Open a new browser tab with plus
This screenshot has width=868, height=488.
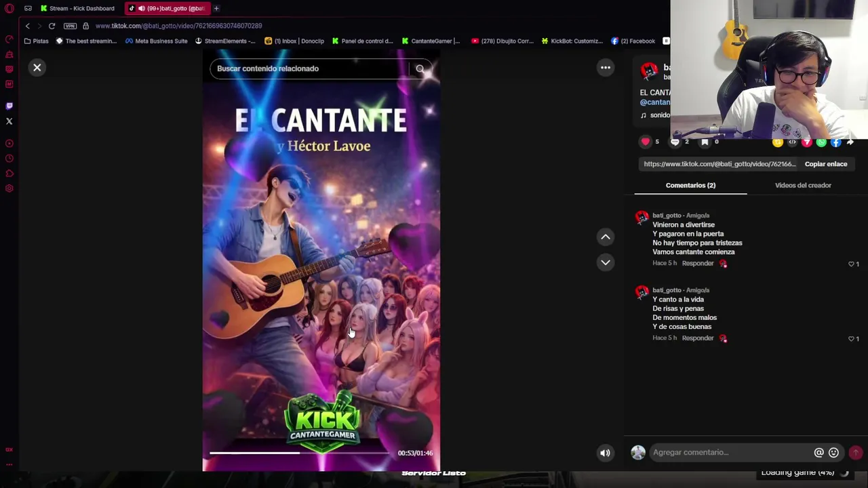coord(216,8)
